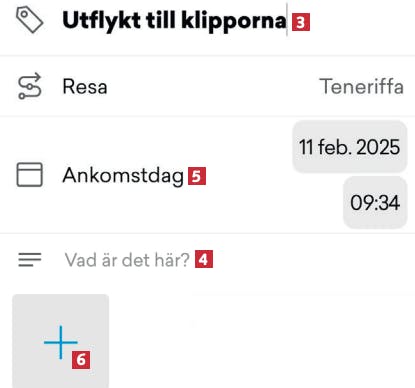Open the Teneriffa trip selector
Viewport: 415px width, 388px height.
[x=362, y=86]
